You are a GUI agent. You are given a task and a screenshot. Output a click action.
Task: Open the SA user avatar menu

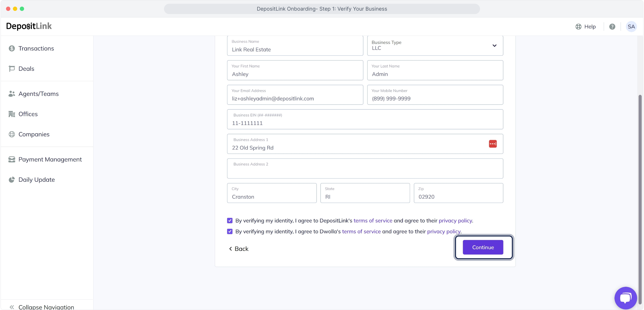point(631,27)
